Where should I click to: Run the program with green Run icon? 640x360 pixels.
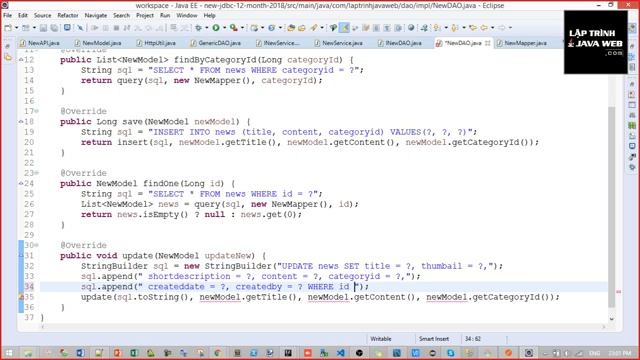coord(216,28)
